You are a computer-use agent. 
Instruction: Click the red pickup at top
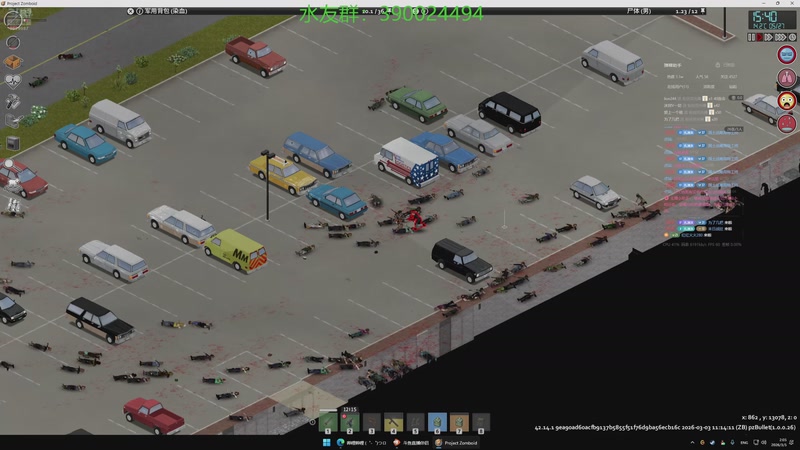click(x=256, y=56)
